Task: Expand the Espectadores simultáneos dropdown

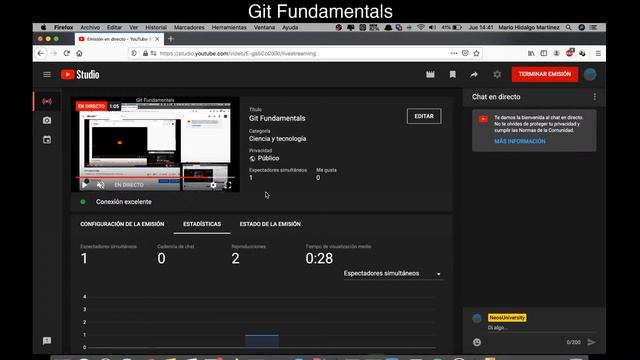Action: tap(392, 273)
